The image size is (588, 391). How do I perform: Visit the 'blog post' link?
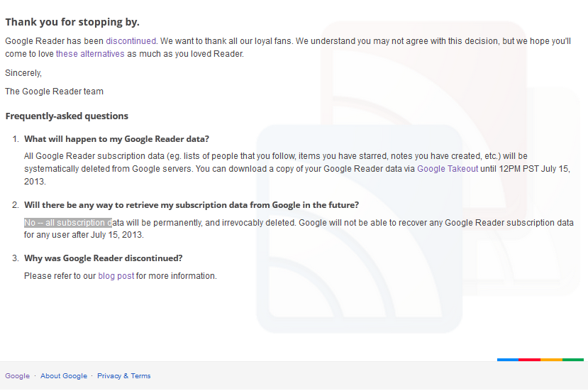click(x=116, y=276)
